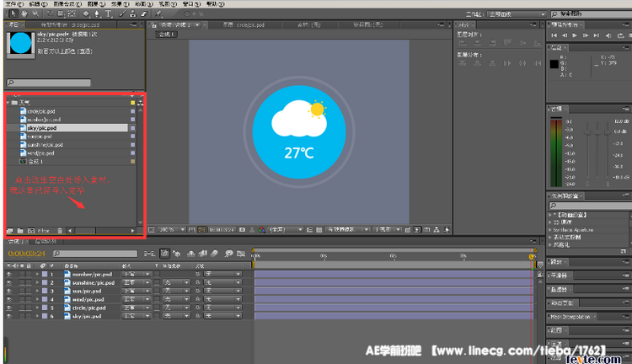Viewport: 632px width, 364px height.
Task: Hide the wind/pic.psd layer eye
Action: 9,299
